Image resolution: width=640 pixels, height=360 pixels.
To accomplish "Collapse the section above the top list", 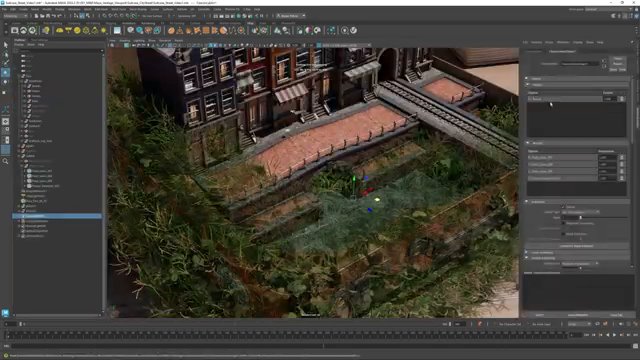I will [527, 84].
